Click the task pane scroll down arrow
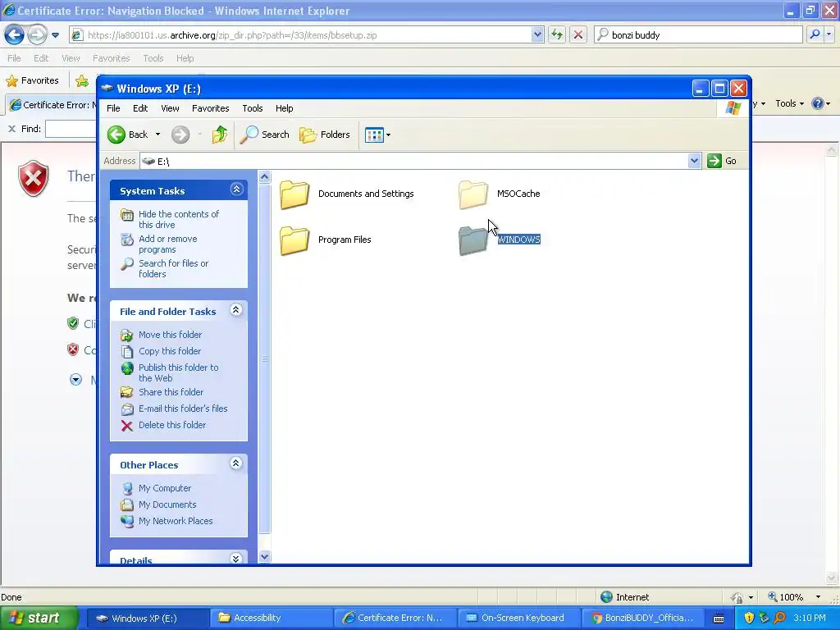This screenshot has width=840, height=630. pos(264,557)
